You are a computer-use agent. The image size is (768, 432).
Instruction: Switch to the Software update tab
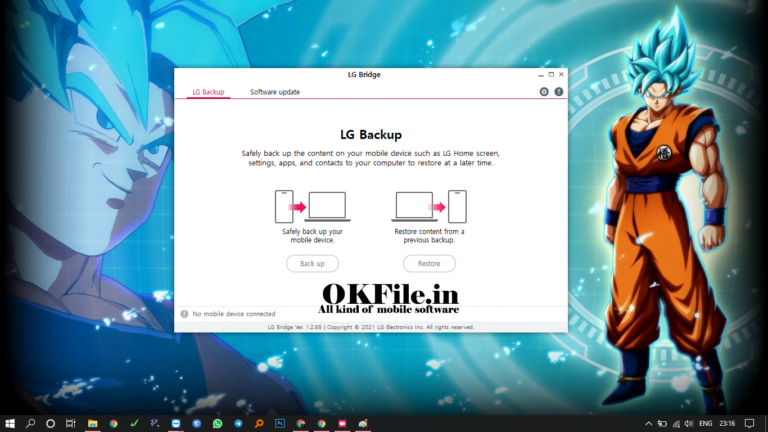pos(275,92)
